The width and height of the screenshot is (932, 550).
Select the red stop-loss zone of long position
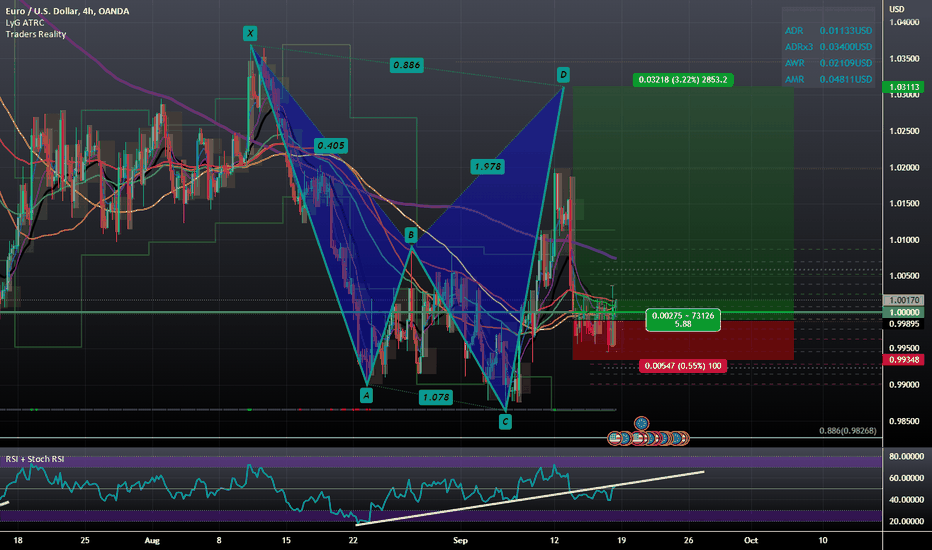coord(683,340)
